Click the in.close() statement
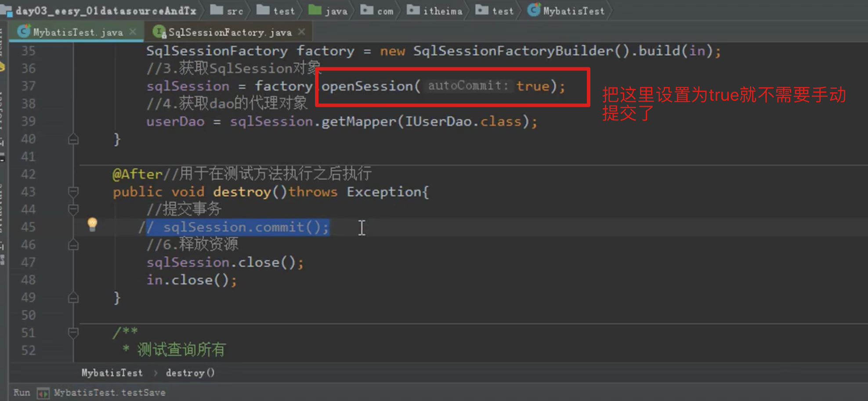 (x=192, y=280)
